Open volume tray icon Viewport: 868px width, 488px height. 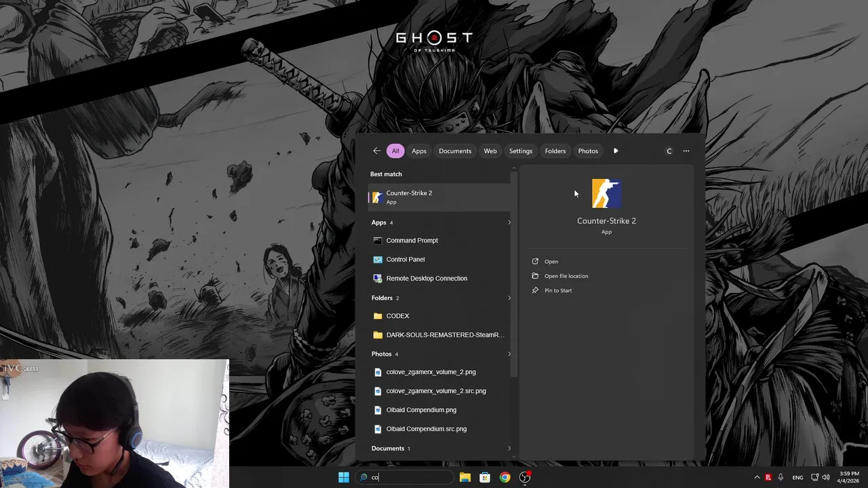pyautogui.click(x=827, y=477)
